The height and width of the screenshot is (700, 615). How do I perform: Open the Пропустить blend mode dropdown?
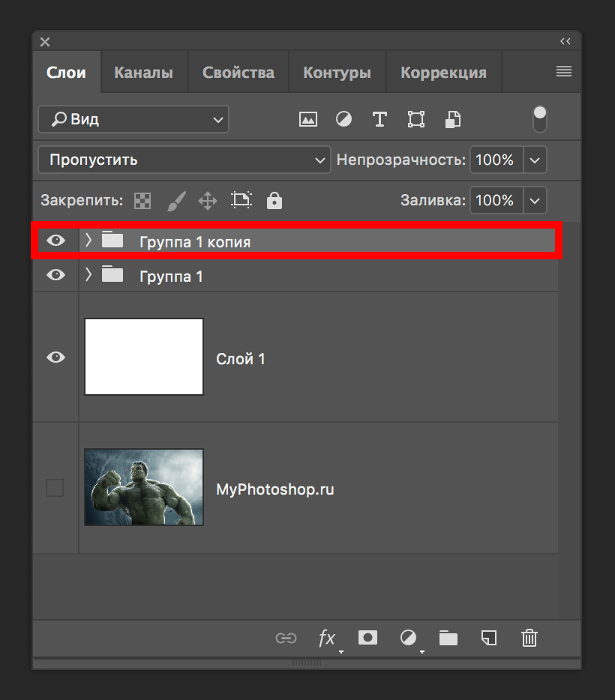184,160
